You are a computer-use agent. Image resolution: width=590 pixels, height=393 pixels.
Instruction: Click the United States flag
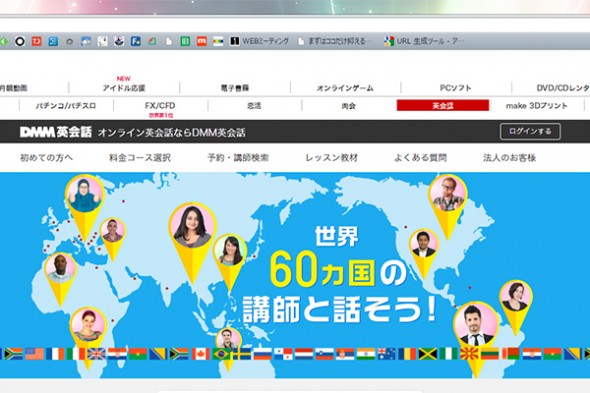point(35,354)
